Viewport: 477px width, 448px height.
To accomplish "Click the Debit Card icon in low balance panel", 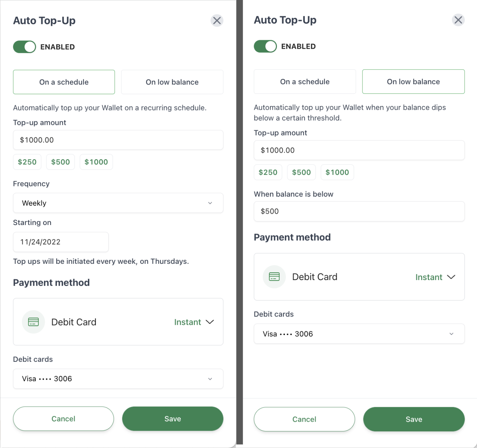I will tap(274, 277).
